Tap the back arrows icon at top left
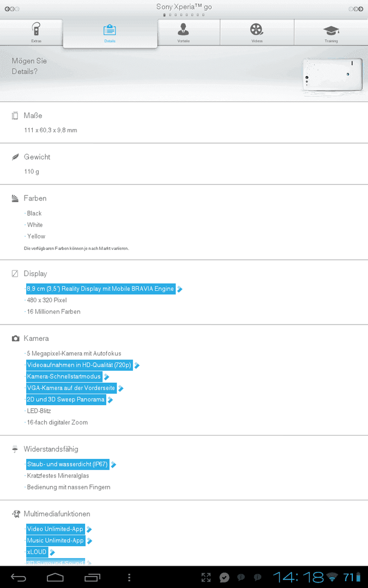This screenshot has height=588, width=368. pos(12,9)
